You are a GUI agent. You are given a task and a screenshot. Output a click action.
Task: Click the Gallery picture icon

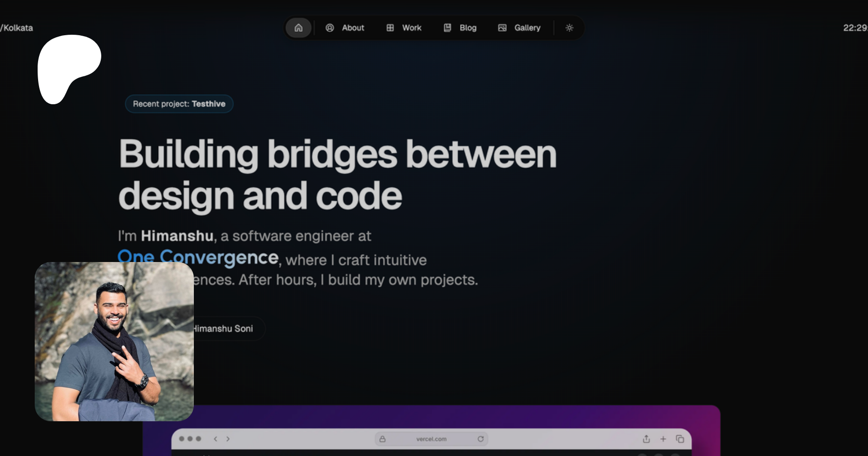502,28
